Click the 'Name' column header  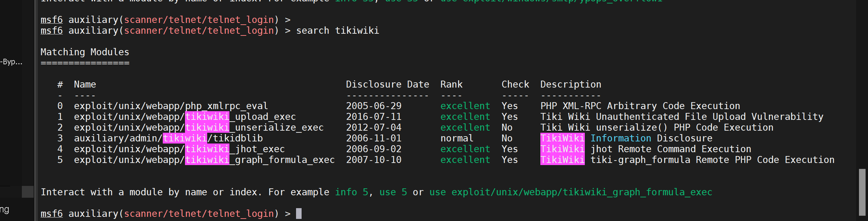click(x=85, y=84)
